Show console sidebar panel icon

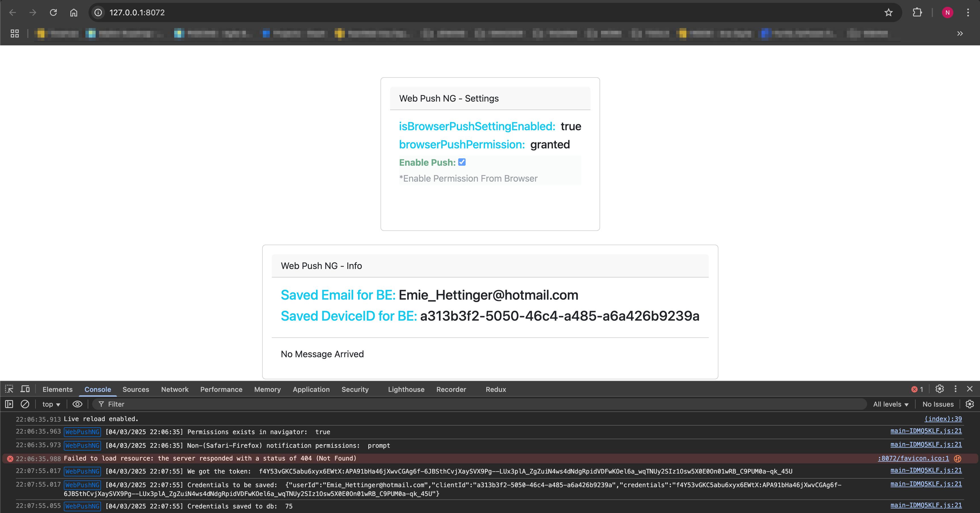[9, 404]
